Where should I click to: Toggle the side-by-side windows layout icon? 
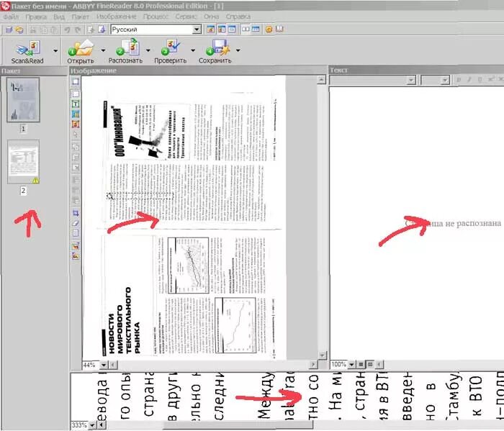tap(246, 30)
